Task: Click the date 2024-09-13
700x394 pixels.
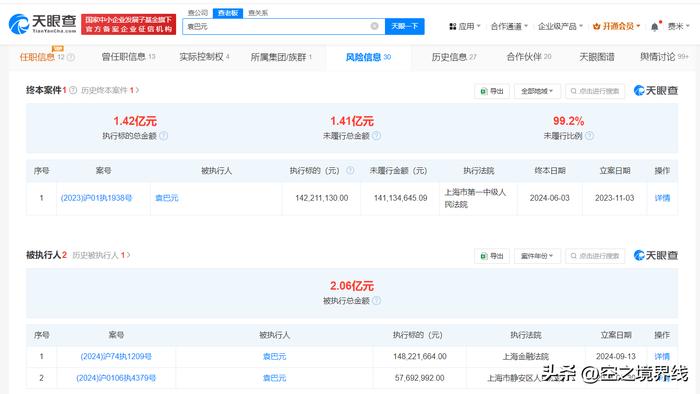Action: click(616, 356)
